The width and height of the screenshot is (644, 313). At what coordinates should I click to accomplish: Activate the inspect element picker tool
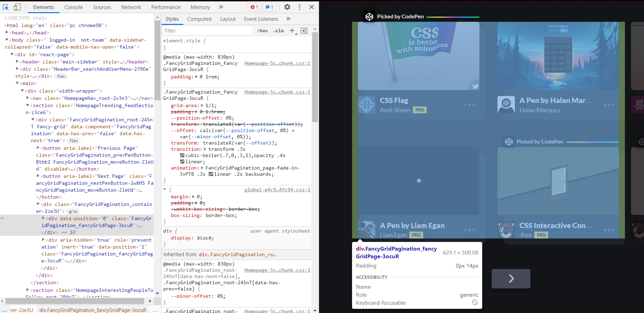click(6, 7)
